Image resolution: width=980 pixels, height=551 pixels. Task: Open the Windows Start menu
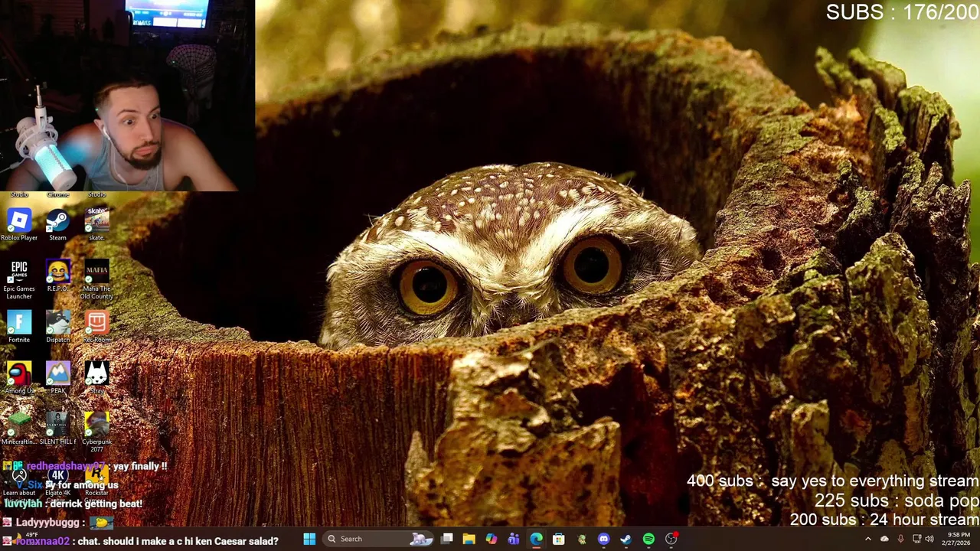click(x=309, y=540)
